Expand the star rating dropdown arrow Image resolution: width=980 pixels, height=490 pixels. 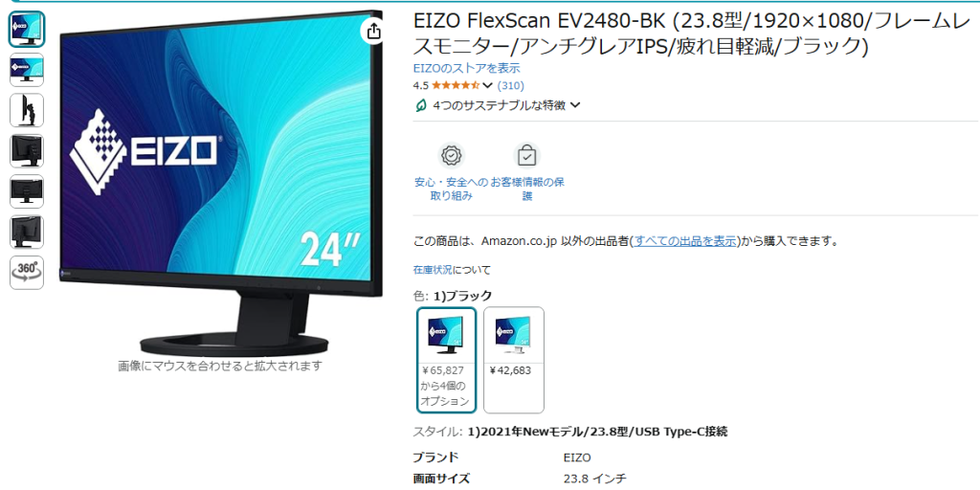488,85
